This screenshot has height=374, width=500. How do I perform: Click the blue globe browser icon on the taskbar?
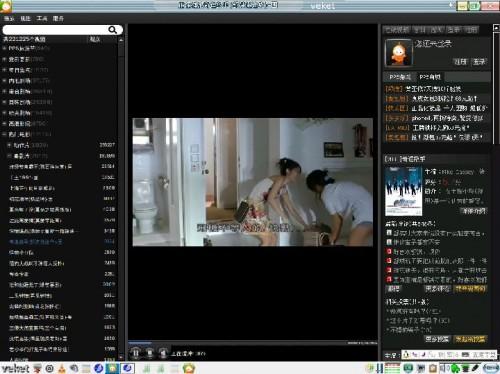[x=98, y=369]
